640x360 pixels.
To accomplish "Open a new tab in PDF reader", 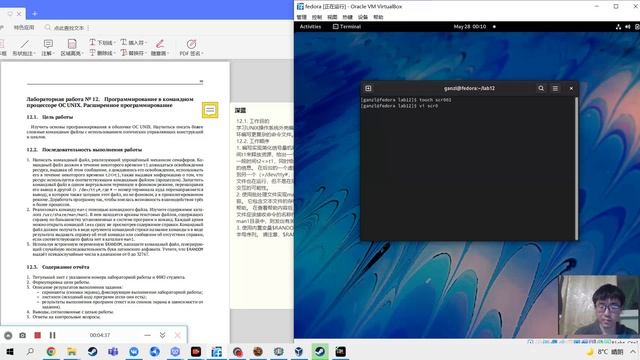I will 34,14.
